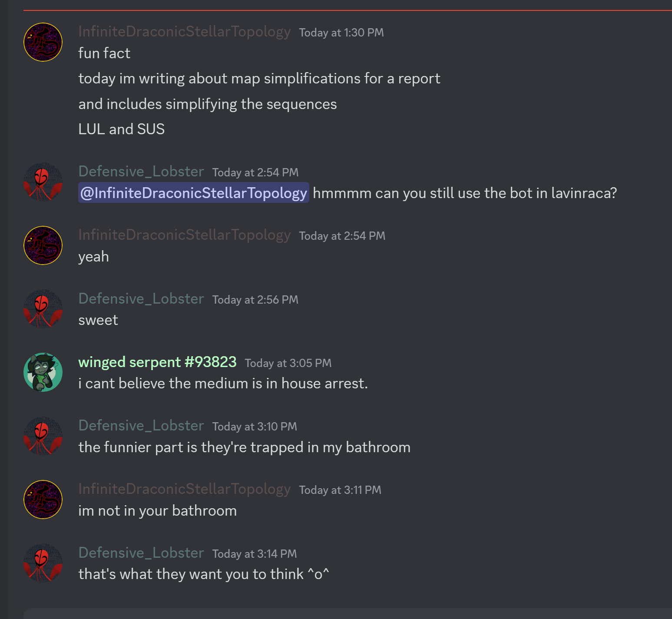Open the lobster avatar beside "sweet" message

coord(43,309)
